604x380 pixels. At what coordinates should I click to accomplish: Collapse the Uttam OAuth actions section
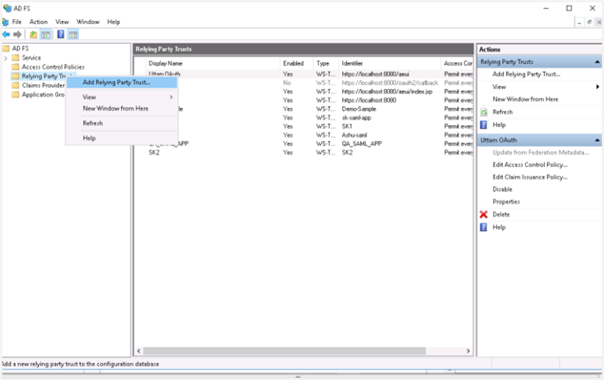[x=597, y=140]
